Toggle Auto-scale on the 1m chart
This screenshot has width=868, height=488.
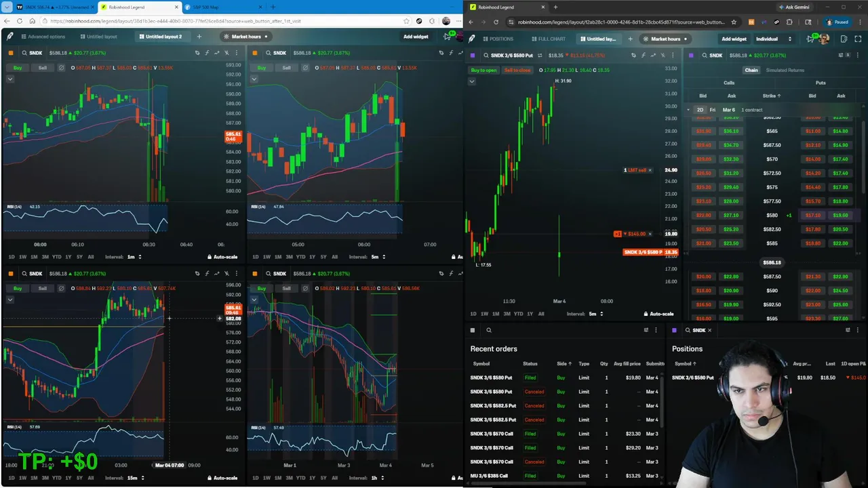pyautogui.click(x=222, y=257)
